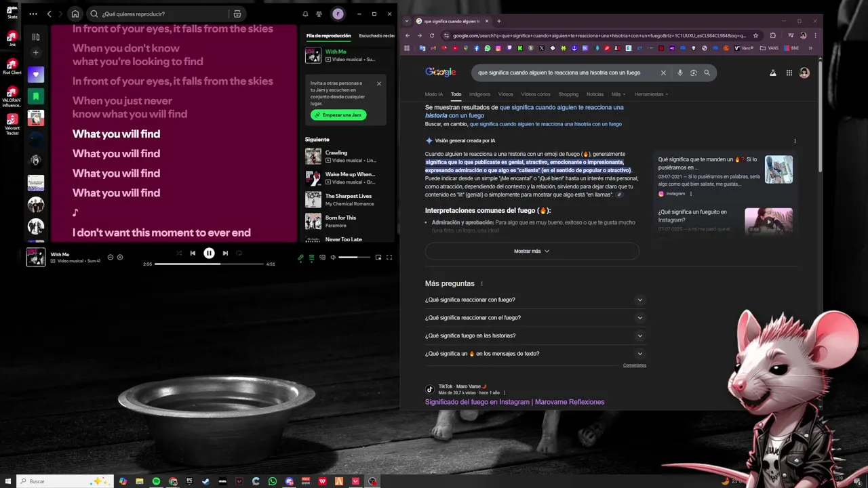
Task: Create playlist with Spotify plus icon
Action: click(36, 52)
